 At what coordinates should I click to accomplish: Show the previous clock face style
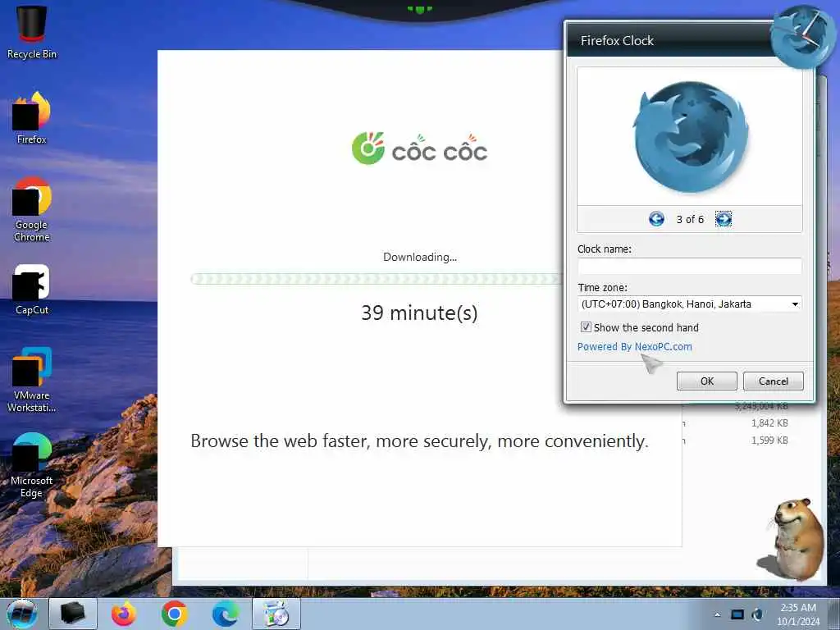[656, 218]
